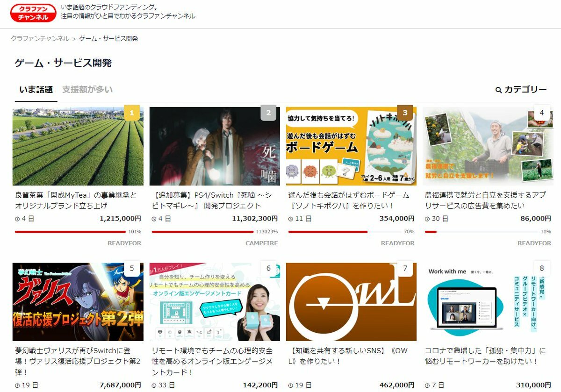Image resolution: width=561 pixels, height=392 pixels.
Task: Click the clock icon on the 462,000円 row
Action: [x=290, y=385]
